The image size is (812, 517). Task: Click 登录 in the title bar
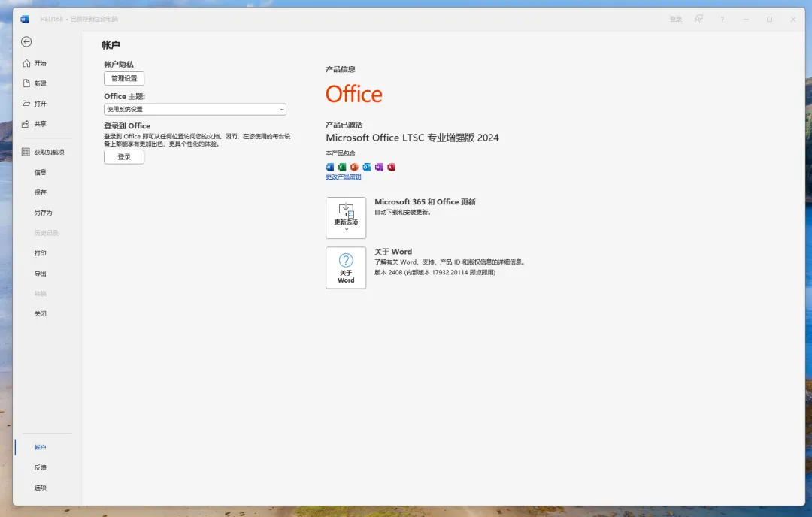click(x=676, y=19)
